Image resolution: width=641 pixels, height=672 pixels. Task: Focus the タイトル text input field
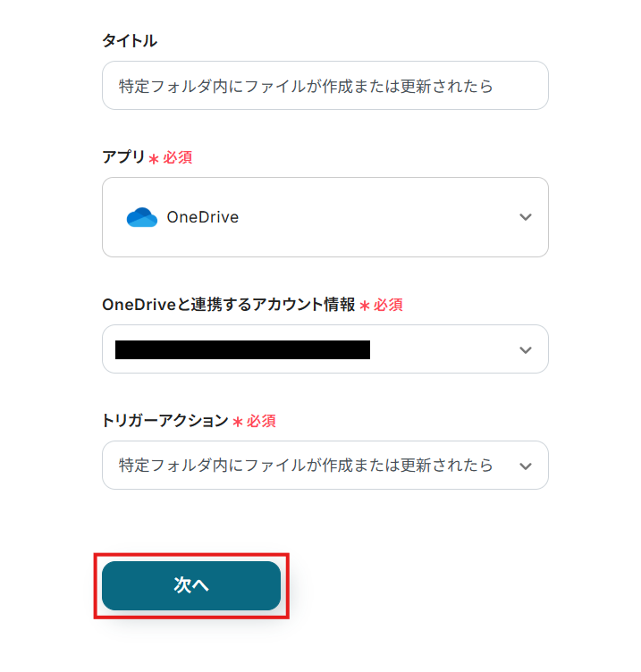tap(325, 86)
